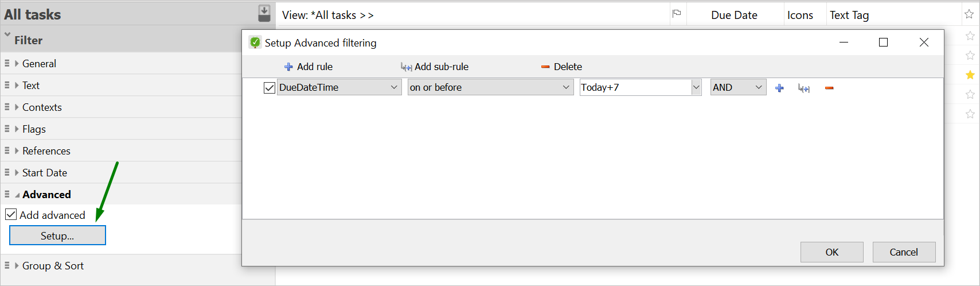Click the download arrow icon beside All tasks
This screenshot has height=286, width=980.
click(x=264, y=13)
